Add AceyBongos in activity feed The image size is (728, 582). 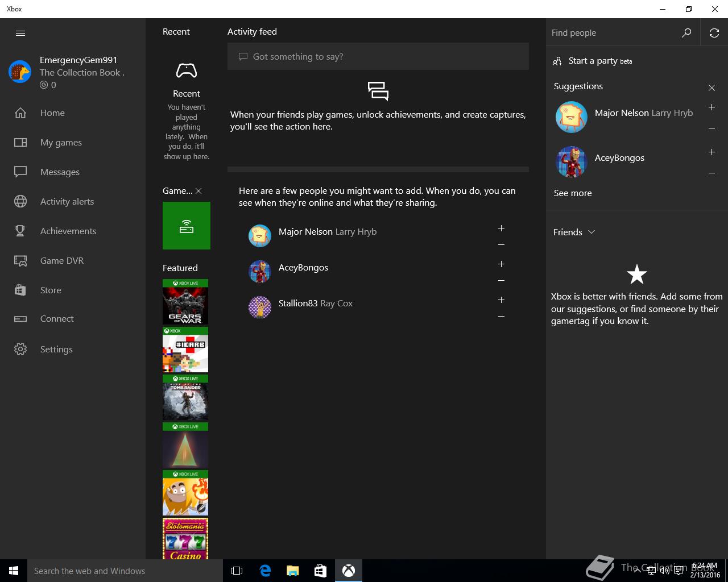coord(501,264)
